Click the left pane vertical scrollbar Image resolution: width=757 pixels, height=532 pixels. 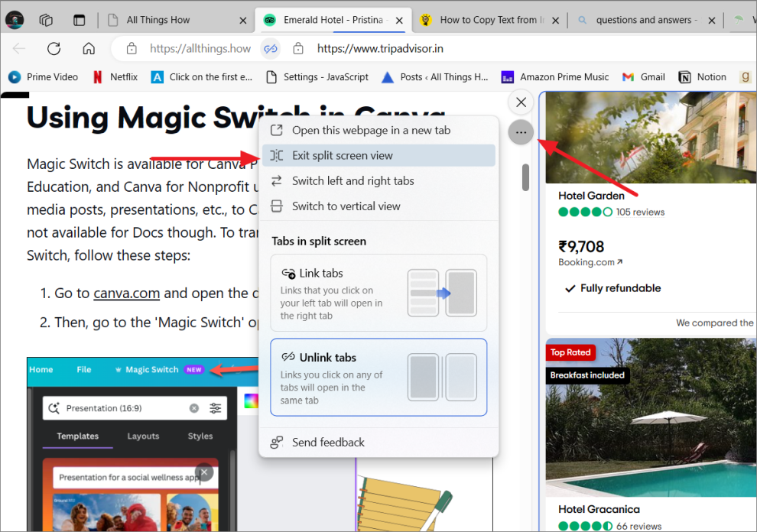pyautogui.click(x=525, y=177)
